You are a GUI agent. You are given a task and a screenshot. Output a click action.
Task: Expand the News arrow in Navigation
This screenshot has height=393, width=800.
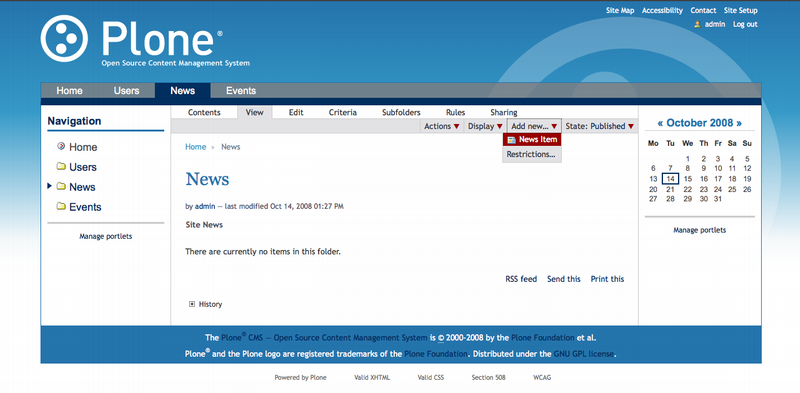[x=49, y=186]
